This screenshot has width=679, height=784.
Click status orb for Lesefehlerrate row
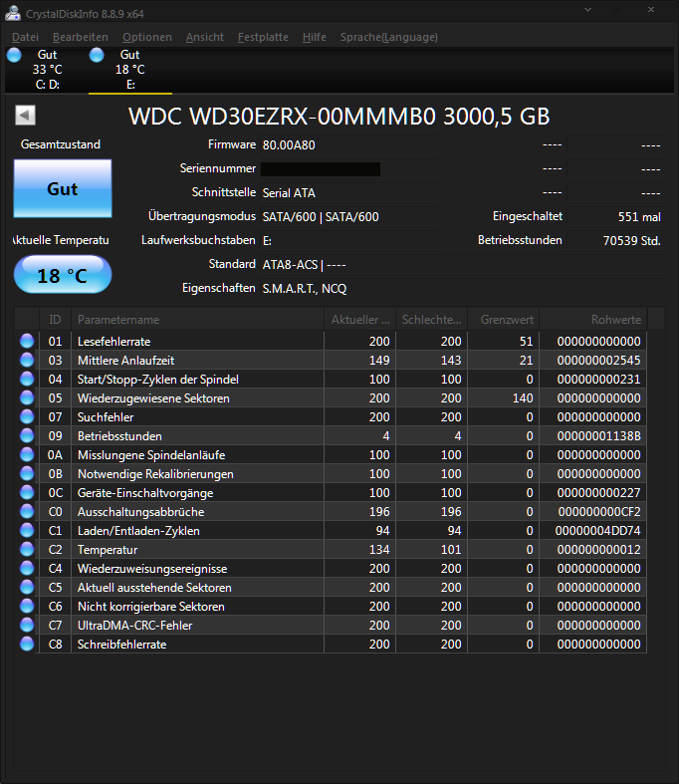coord(27,341)
